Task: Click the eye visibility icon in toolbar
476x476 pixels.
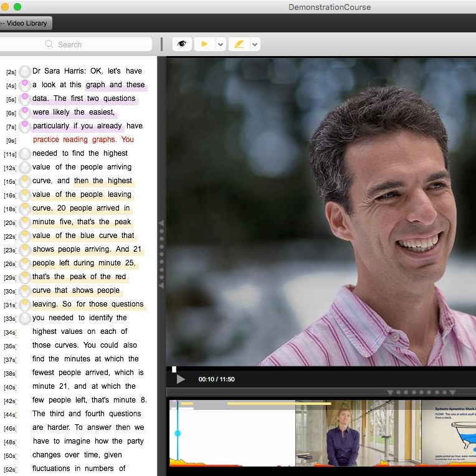Action: [x=182, y=44]
